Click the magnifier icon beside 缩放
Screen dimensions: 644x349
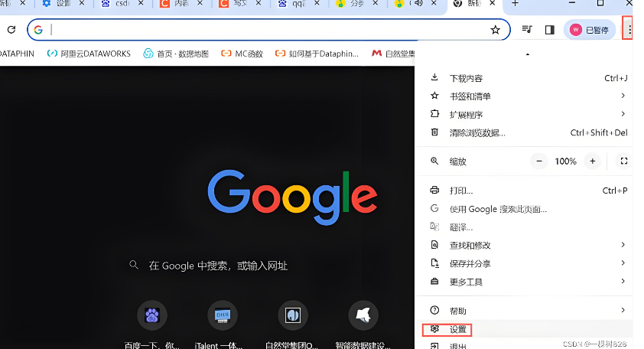point(434,161)
